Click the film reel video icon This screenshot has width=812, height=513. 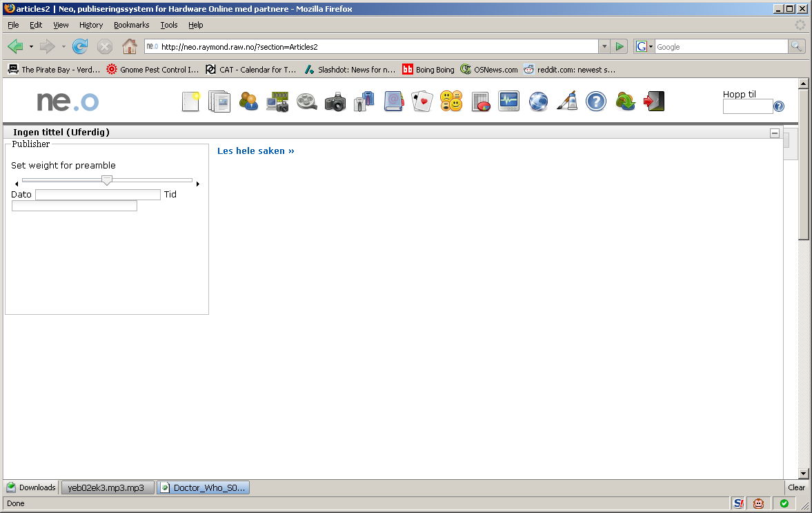coord(306,101)
